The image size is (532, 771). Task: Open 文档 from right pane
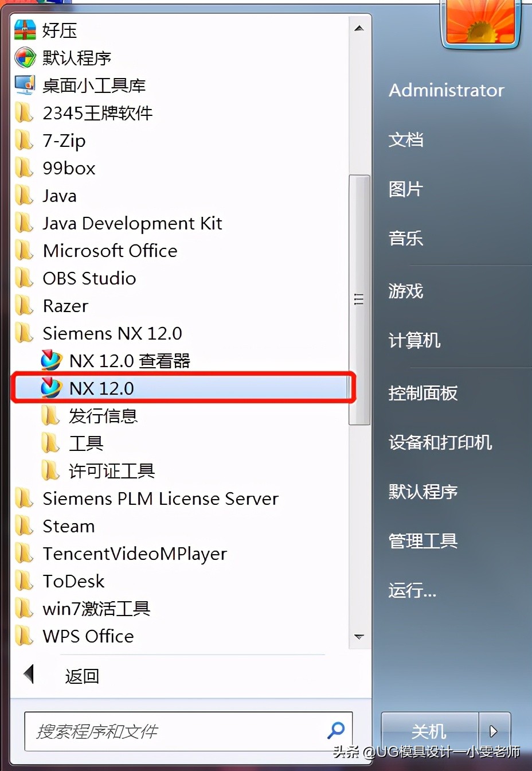(x=406, y=139)
